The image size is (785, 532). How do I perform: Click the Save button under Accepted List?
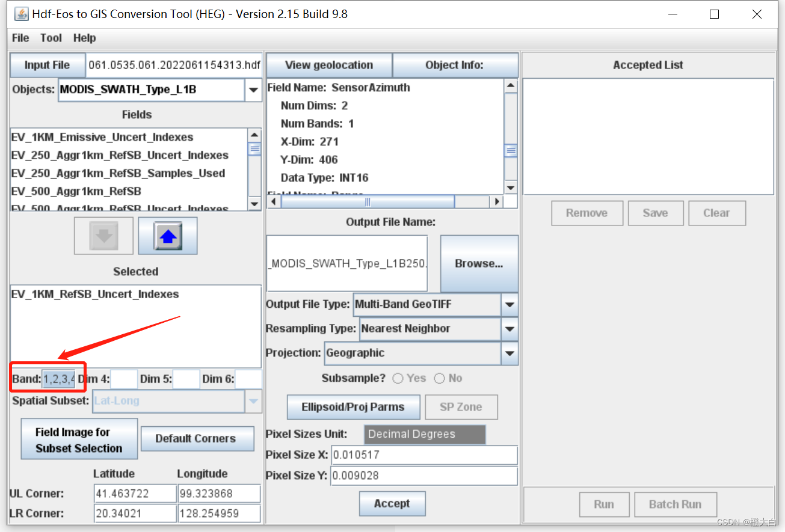tap(655, 213)
